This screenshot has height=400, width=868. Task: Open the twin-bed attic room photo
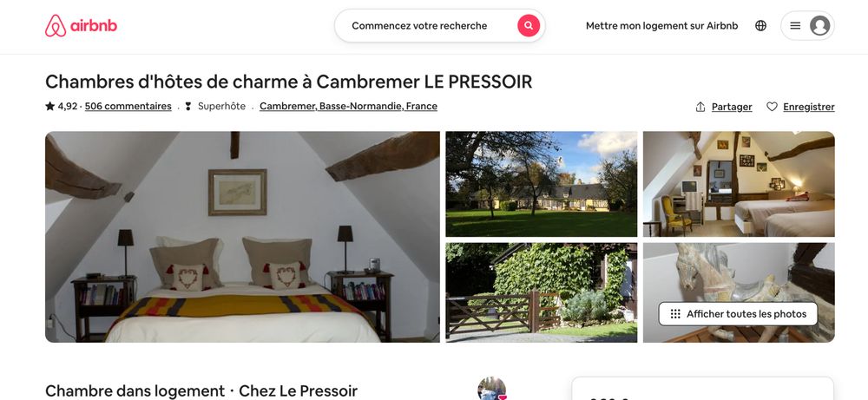point(739,184)
